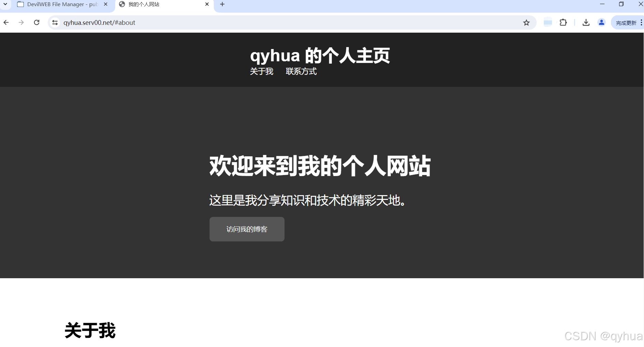Open the Downloads icon in the toolbar
644x347 pixels.
pyautogui.click(x=586, y=22)
